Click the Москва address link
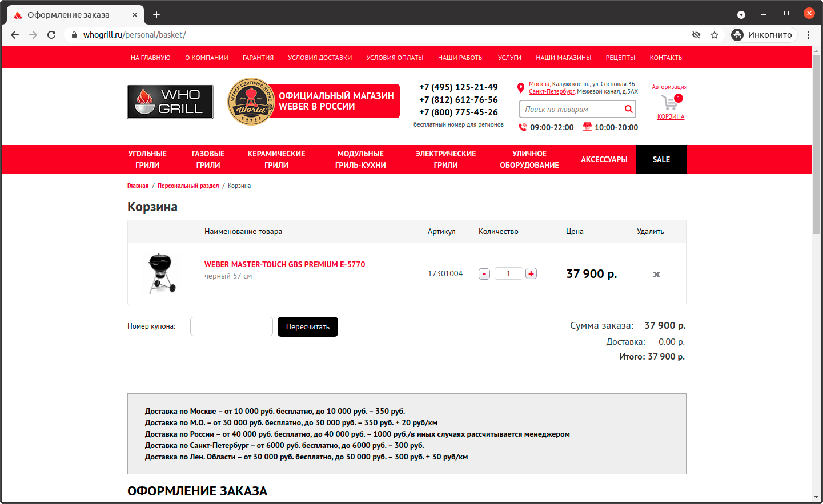Viewport: 823px width, 504px height. click(x=539, y=84)
